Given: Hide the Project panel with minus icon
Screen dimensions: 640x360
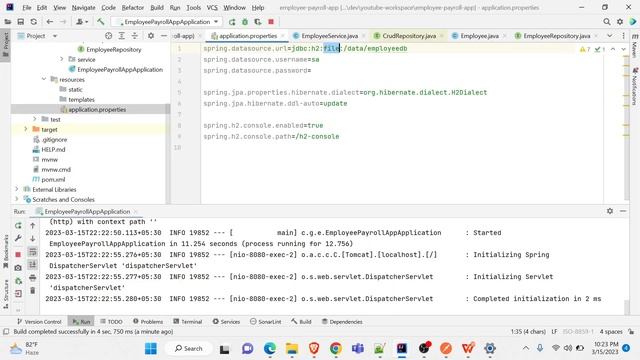Looking at the screenshot, I should [164, 36].
